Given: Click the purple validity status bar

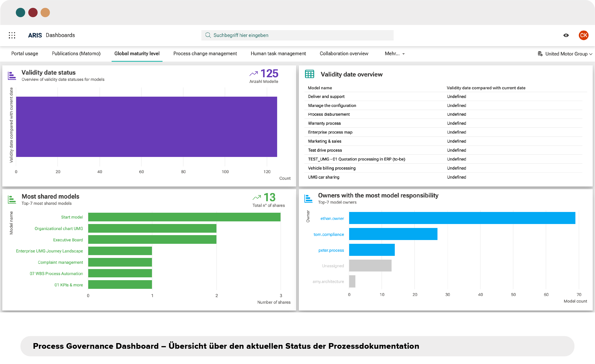Looking at the screenshot, I should [x=146, y=127].
